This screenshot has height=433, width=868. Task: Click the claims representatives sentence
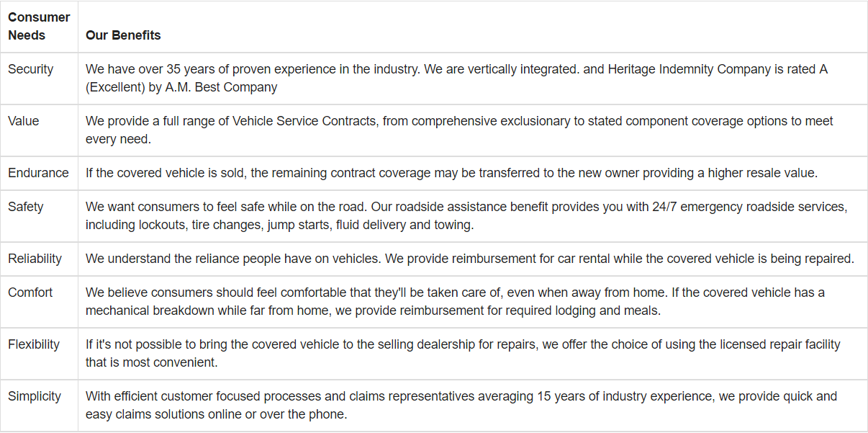[x=461, y=406]
